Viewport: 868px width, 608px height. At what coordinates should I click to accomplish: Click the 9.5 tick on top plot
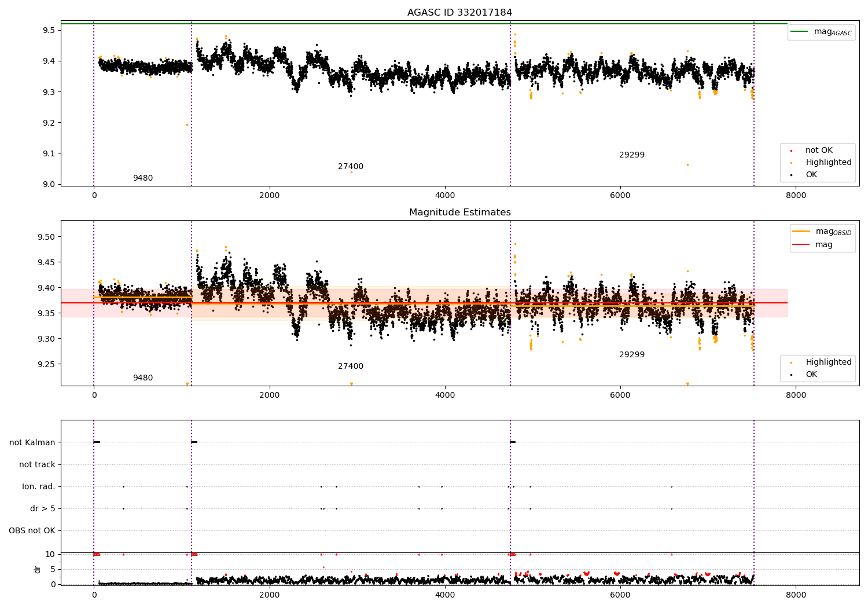49,30
